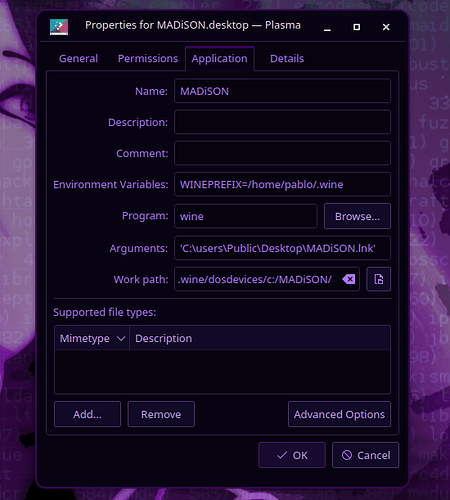Viewport: 450px width, 500px height.
Task: Edit the Arguments field
Action: [x=282, y=248]
